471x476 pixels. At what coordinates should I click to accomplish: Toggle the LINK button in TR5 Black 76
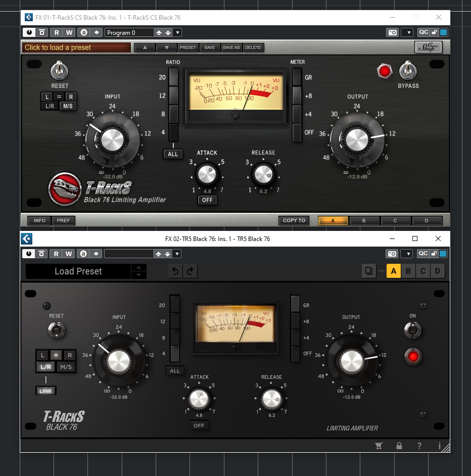click(x=45, y=391)
